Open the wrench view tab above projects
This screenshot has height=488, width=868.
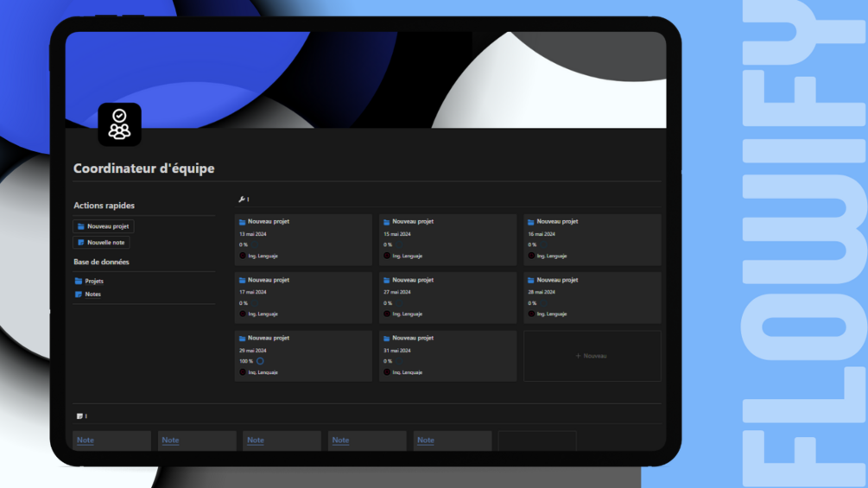242,200
